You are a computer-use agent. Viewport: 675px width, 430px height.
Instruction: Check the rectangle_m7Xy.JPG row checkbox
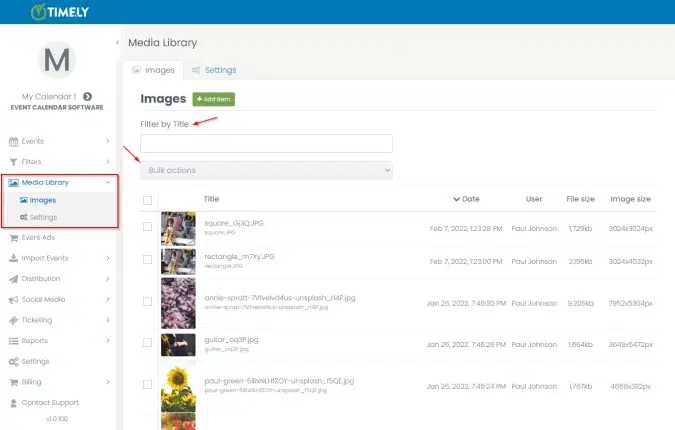pyautogui.click(x=147, y=260)
